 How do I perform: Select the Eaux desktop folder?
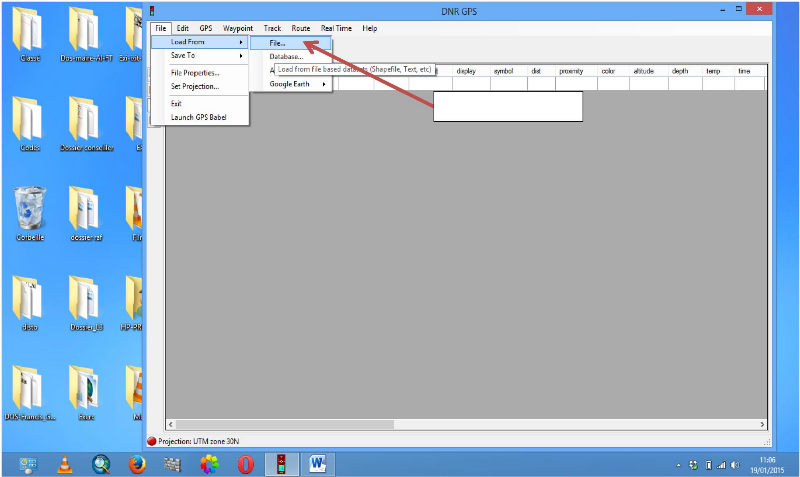click(87, 393)
